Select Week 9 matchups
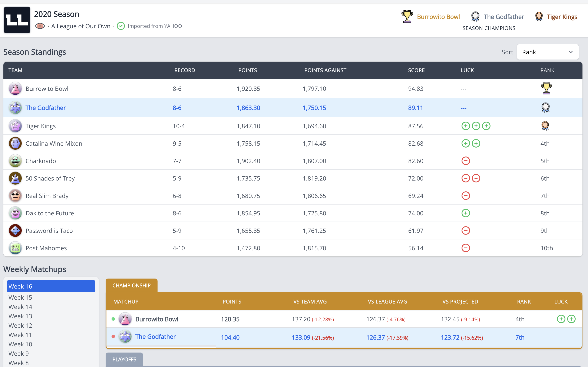The height and width of the screenshot is (367, 588). point(19,353)
